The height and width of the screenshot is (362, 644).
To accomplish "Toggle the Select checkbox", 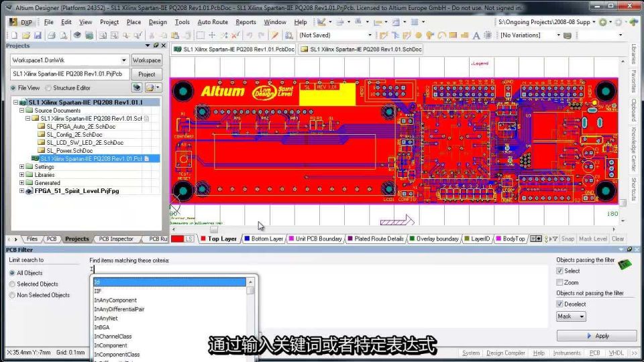I will (559, 271).
